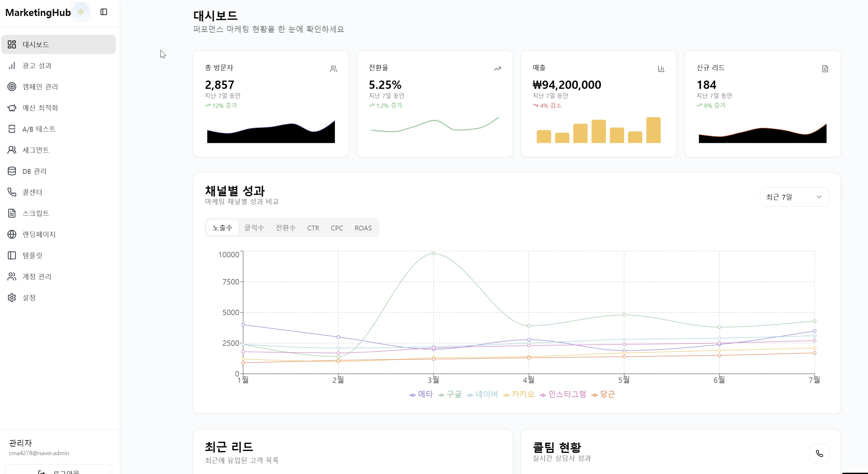Open DB 관리 database icon

(12, 171)
